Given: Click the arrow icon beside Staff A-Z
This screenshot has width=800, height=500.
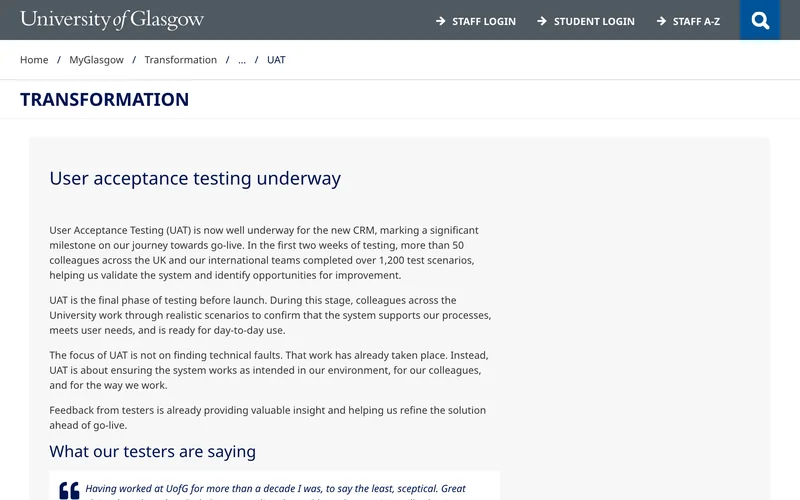Looking at the screenshot, I should point(661,21).
